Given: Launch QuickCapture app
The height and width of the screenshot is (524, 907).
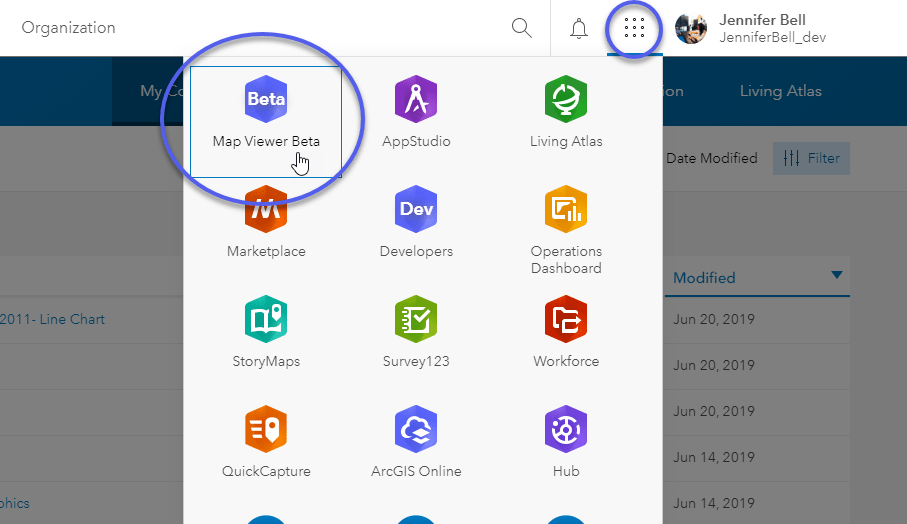Looking at the screenshot, I should click(x=266, y=442).
